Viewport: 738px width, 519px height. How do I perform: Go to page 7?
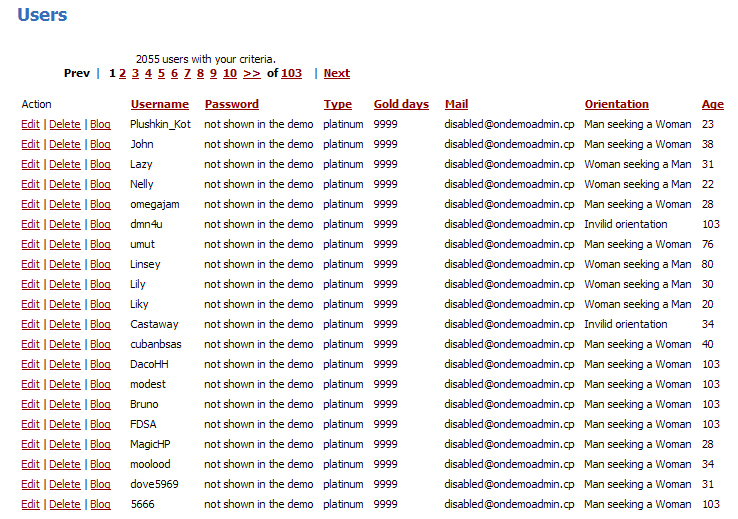click(187, 73)
